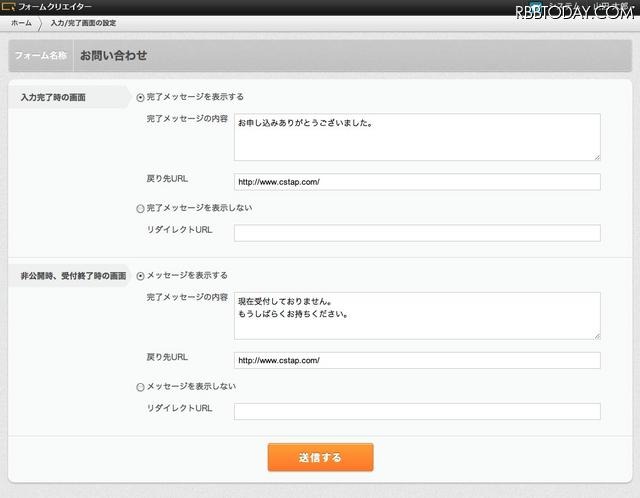Select メッセージを表示する radio for closed form
Screen dimensions: 640x498
coord(140,275)
